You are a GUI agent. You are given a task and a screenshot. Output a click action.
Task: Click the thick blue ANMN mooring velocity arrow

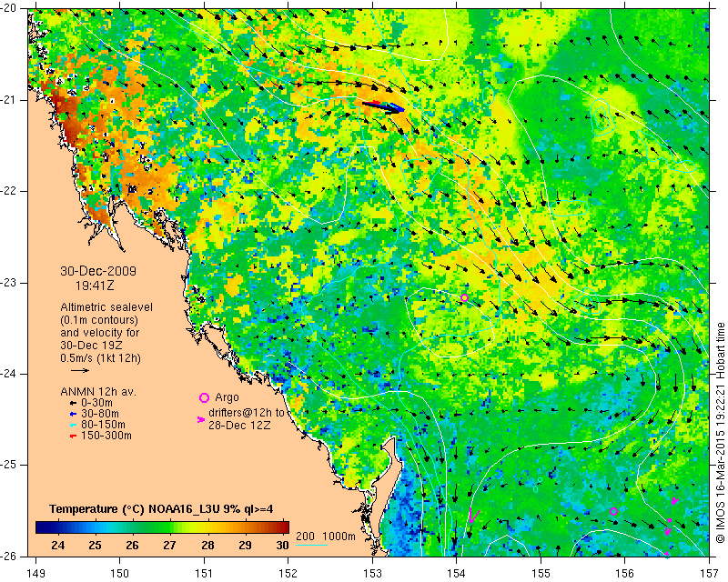[384, 106]
